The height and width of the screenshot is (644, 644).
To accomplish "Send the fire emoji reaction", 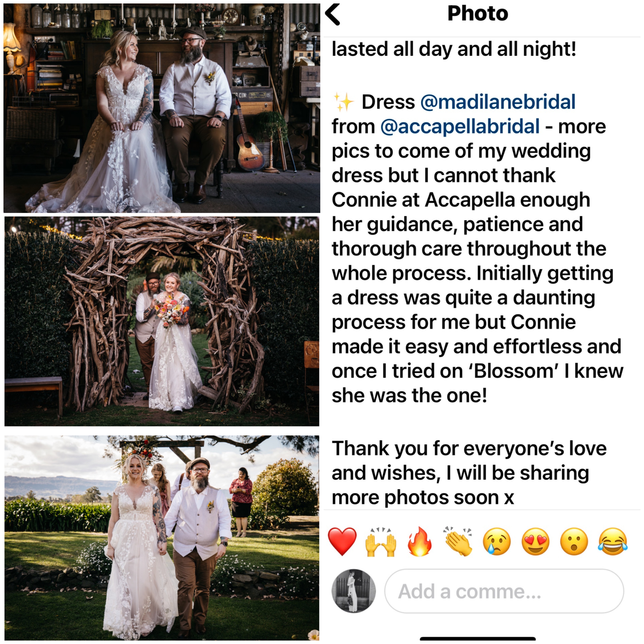I will click(420, 541).
